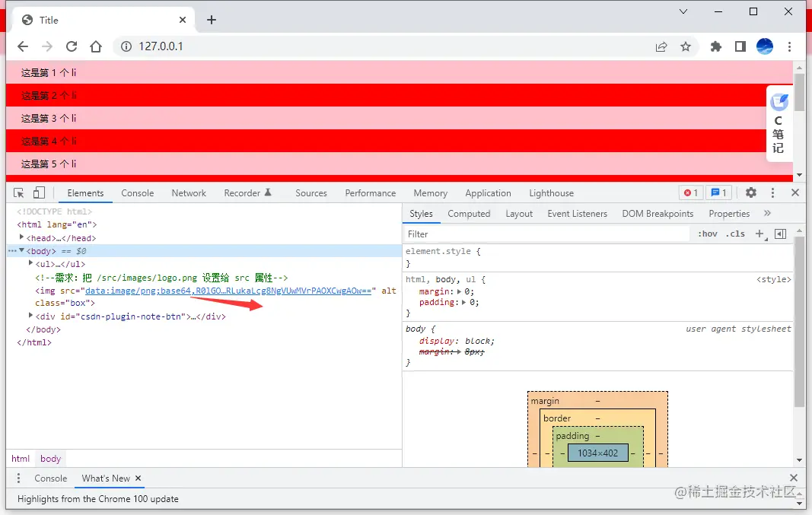Screen dimensions: 812x515
Task: Select the Computed pane tab
Action: 469,214
